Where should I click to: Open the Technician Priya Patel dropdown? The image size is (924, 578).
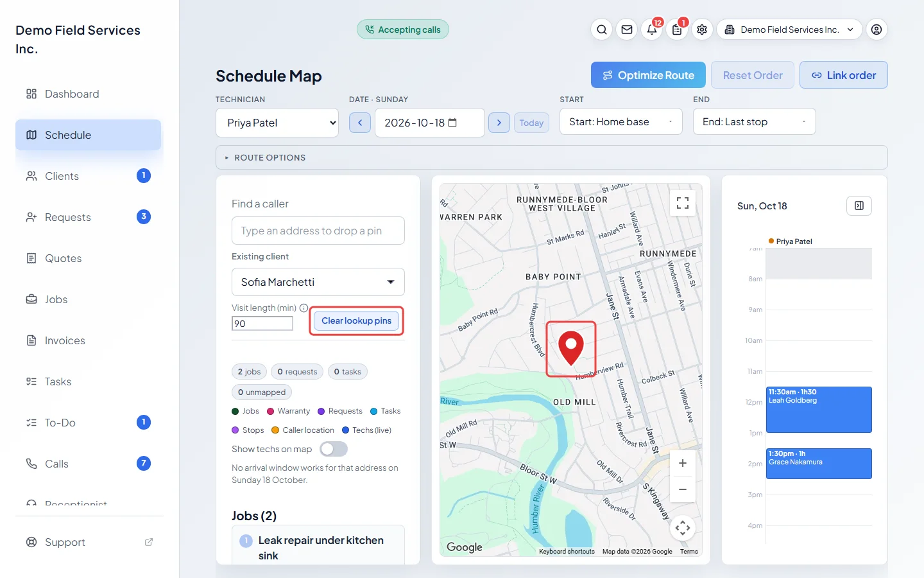(277, 123)
